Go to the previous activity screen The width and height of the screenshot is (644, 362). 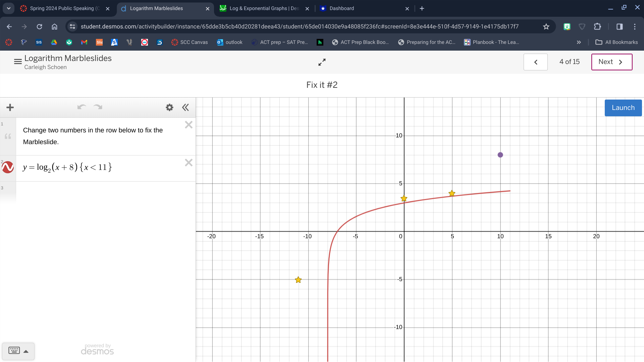(x=535, y=62)
